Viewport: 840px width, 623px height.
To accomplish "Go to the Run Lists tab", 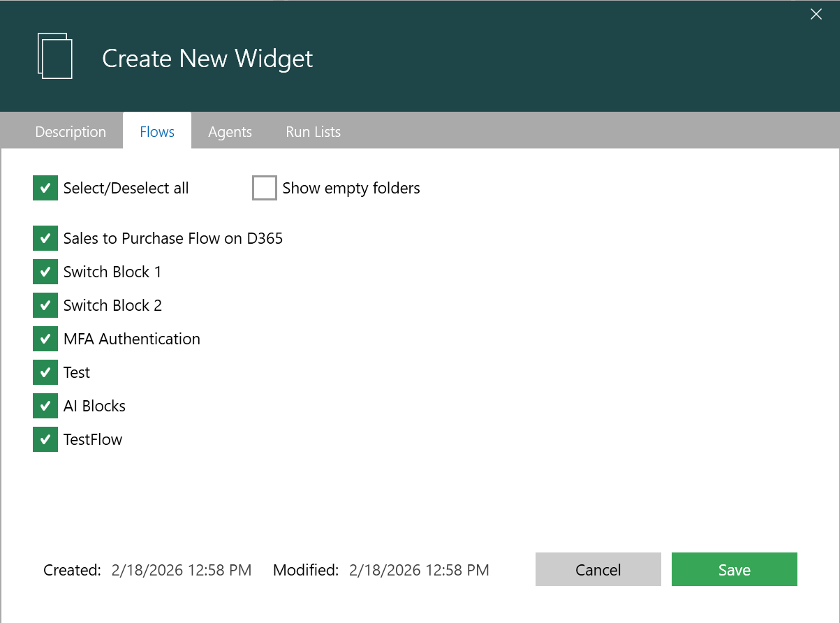I will [313, 132].
